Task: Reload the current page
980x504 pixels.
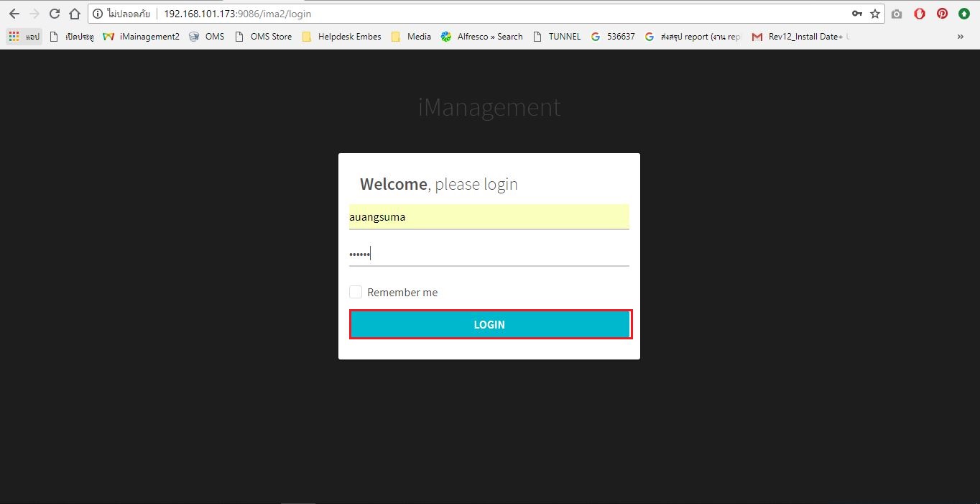Action: click(x=55, y=14)
